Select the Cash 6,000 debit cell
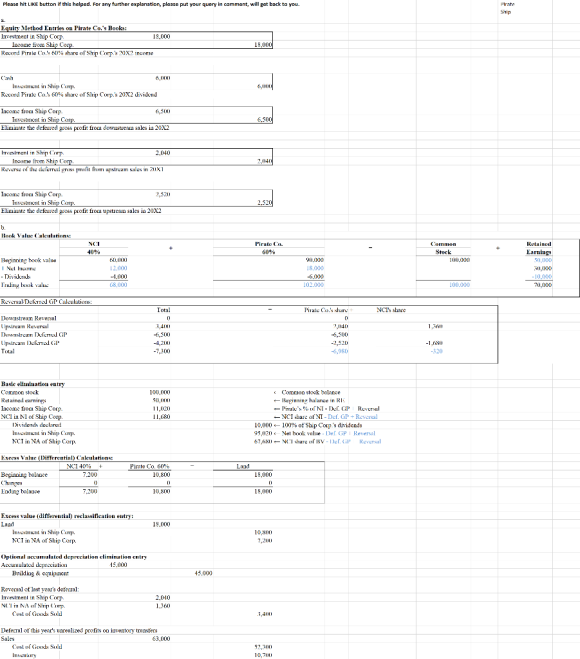 click(163, 78)
